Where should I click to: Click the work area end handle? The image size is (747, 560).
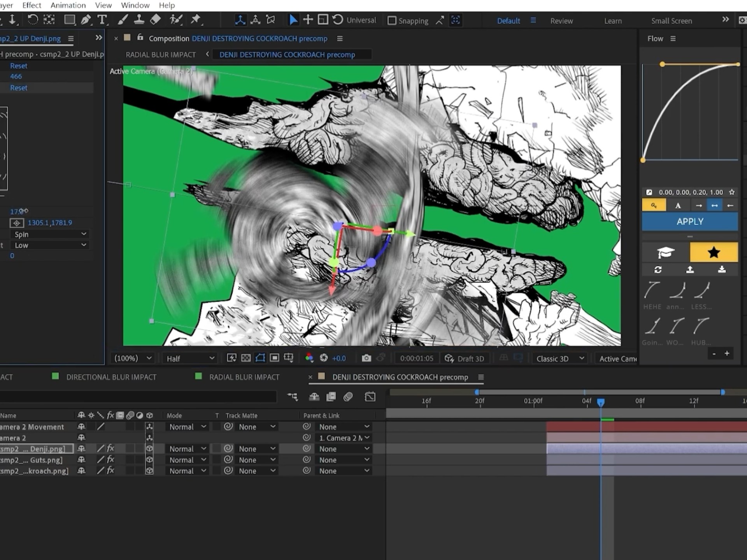point(722,392)
